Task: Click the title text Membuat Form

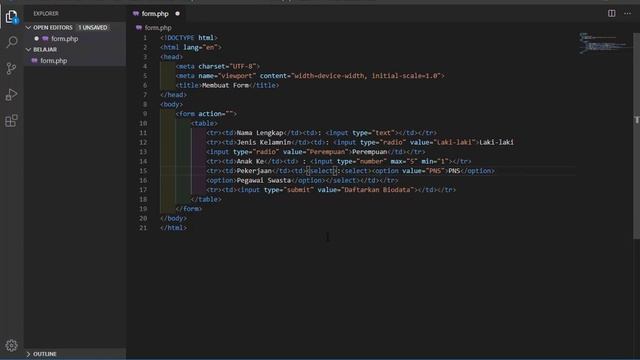Action: click(225, 85)
